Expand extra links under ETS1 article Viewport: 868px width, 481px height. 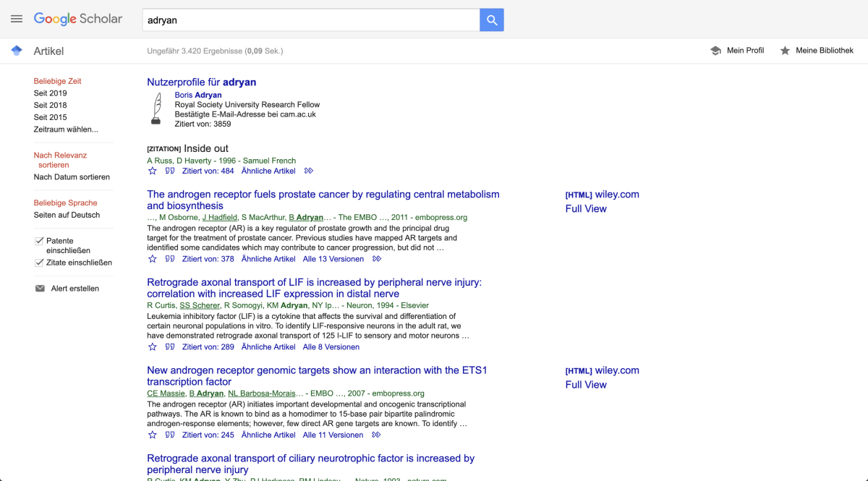click(376, 435)
